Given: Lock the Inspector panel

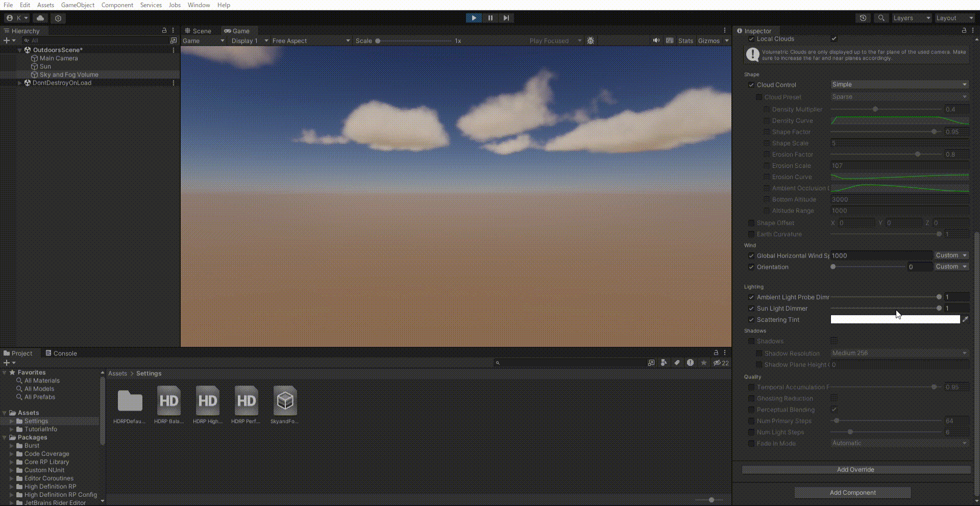Looking at the screenshot, I should [964, 31].
